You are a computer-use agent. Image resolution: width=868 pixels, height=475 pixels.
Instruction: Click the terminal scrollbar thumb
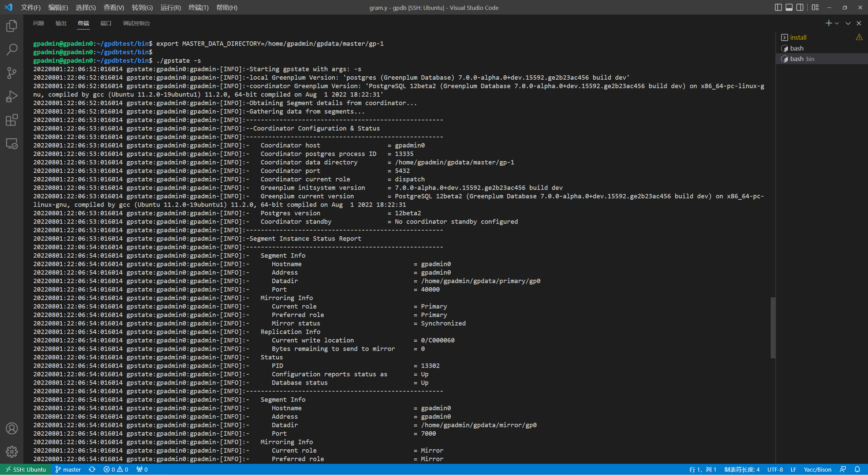pyautogui.click(x=773, y=328)
